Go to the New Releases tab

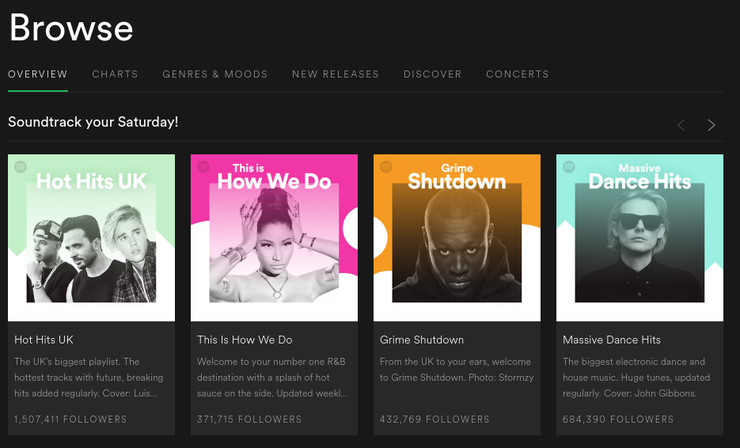[x=336, y=74]
